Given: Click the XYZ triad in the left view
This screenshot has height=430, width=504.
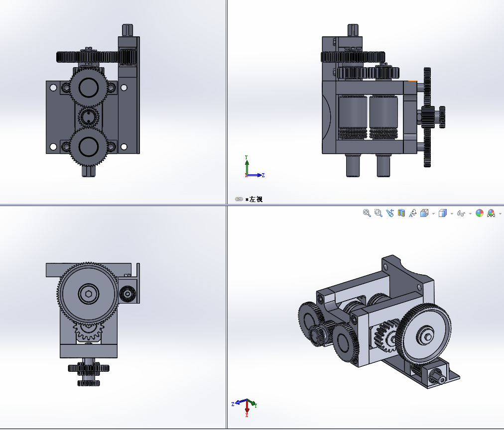Looking at the screenshot, I should [254, 166].
